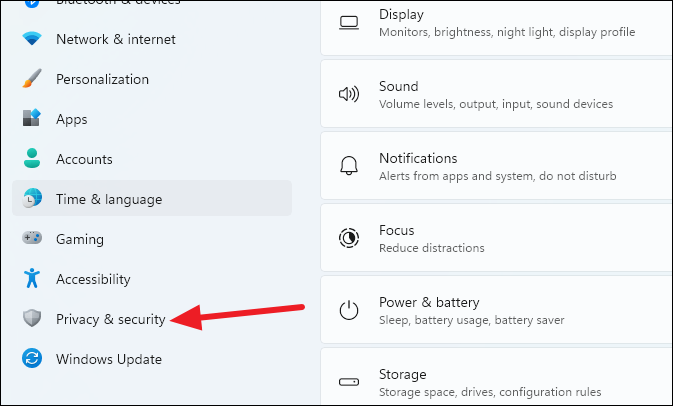Click the Accounts person icon

point(32,159)
